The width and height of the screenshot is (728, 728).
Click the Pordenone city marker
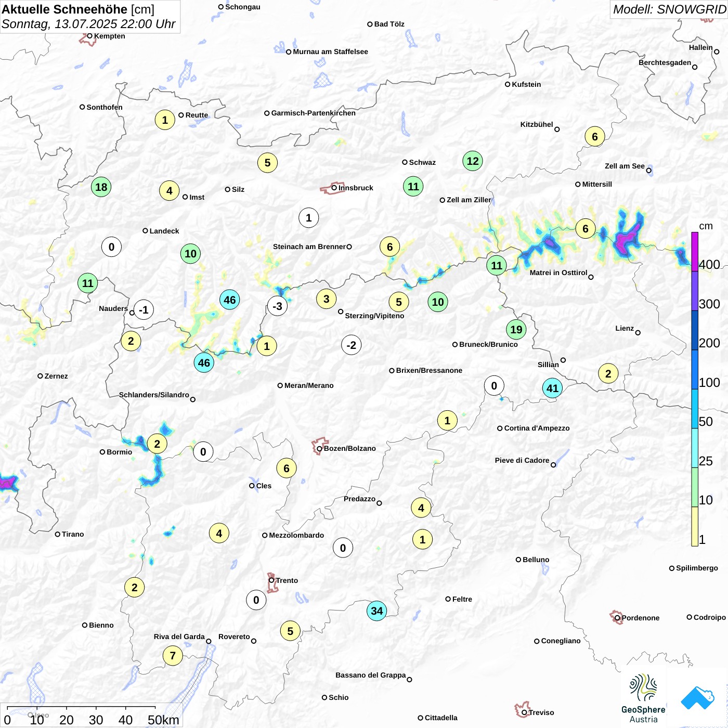[617, 618]
